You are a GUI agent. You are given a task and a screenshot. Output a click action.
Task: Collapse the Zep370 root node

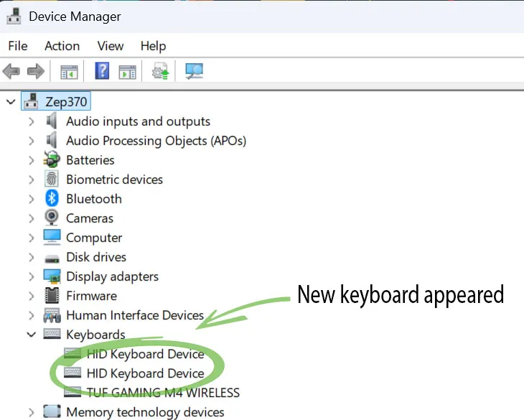click(x=11, y=101)
